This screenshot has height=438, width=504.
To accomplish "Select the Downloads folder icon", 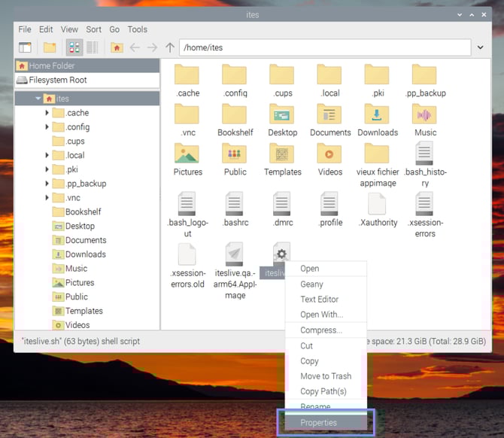I will pyautogui.click(x=377, y=115).
